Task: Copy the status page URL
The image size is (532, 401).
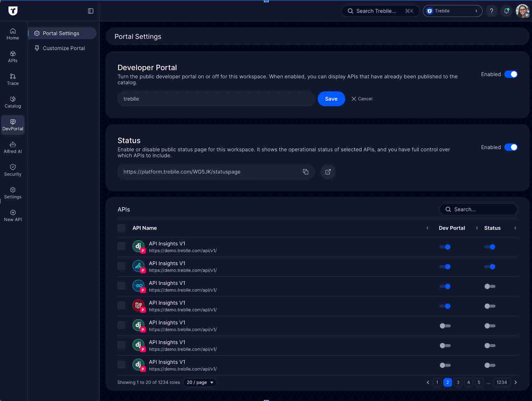Action: click(x=305, y=172)
